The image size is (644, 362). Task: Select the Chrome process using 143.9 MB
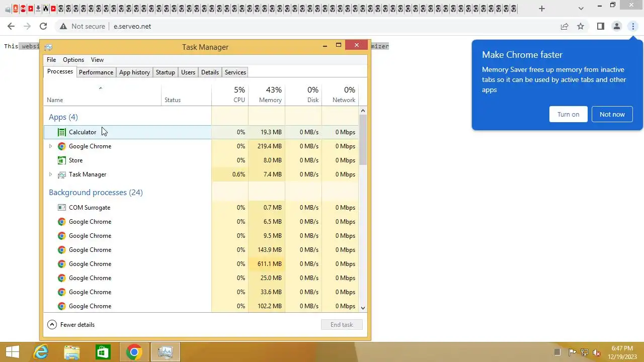pyautogui.click(x=201, y=250)
